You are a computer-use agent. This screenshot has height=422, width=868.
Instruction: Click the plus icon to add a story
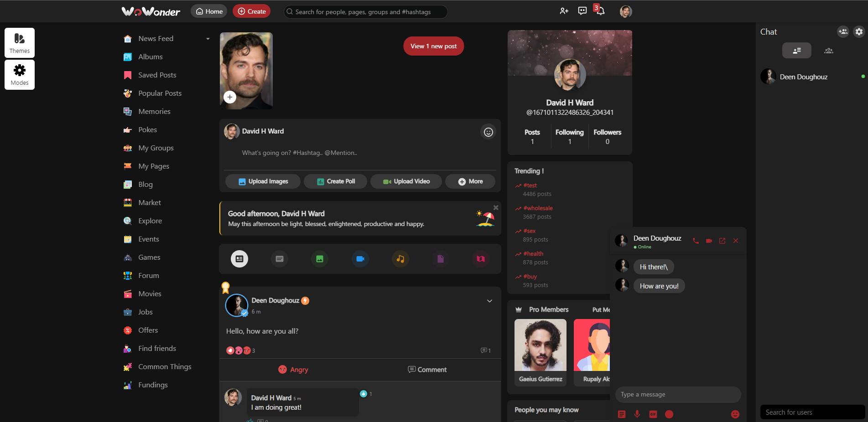[x=230, y=97]
